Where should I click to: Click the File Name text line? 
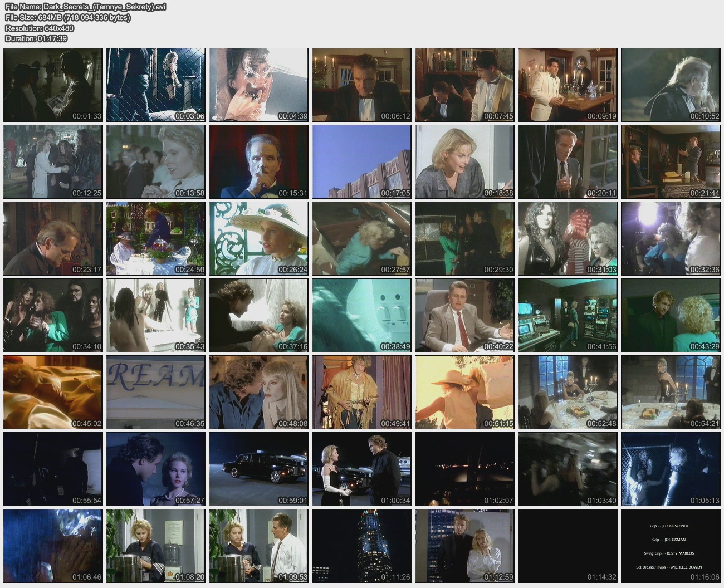tap(85, 7)
